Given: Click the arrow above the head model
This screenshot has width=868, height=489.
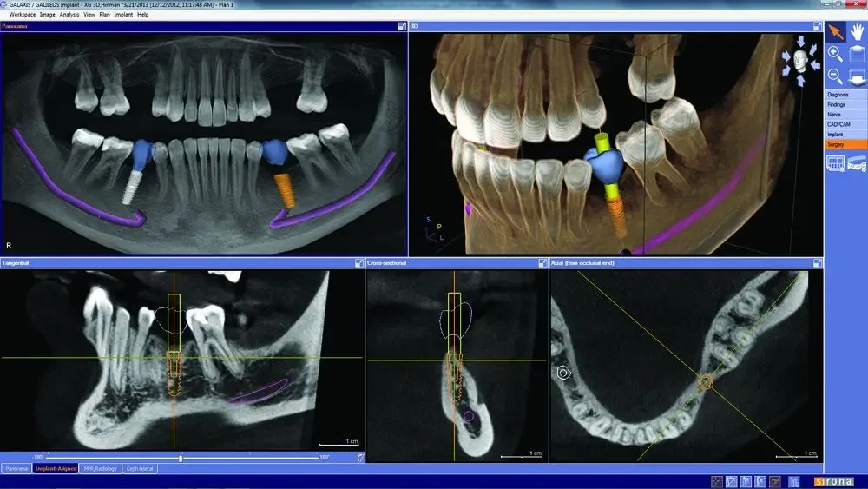Looking at the screenshot, I should tap(800, 41).
